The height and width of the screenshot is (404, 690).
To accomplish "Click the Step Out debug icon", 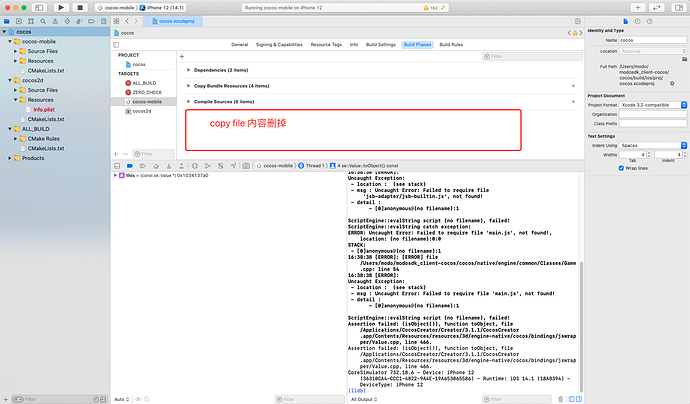I will point(181,166).
